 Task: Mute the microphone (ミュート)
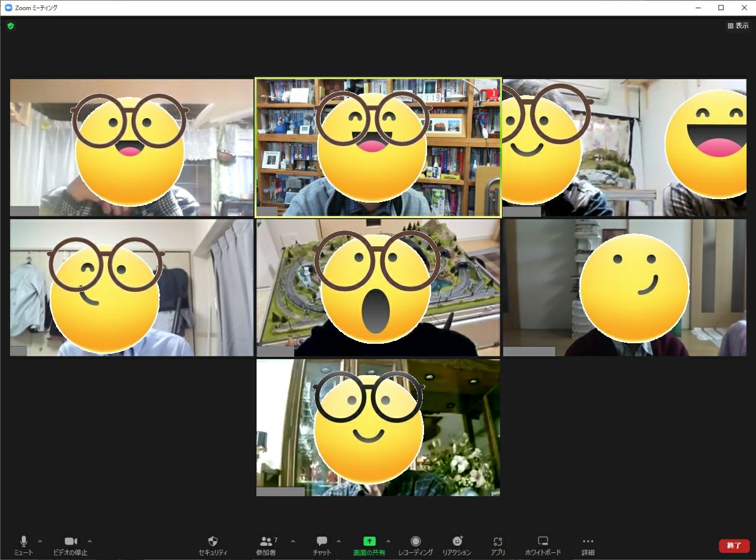tap(24, 545)
